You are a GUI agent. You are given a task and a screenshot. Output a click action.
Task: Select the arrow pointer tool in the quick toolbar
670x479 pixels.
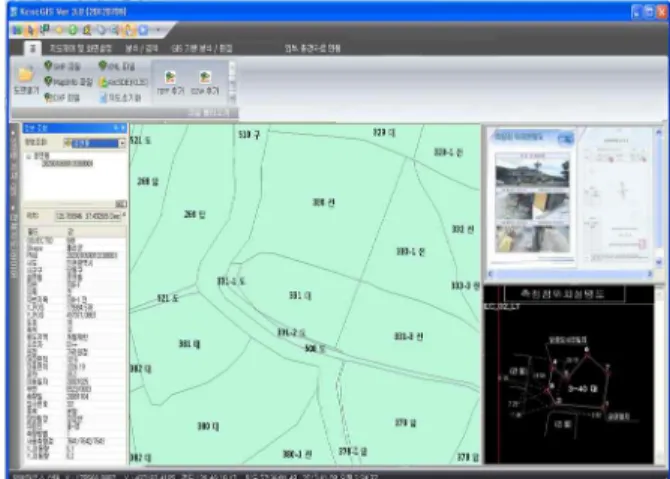point(31,30)
